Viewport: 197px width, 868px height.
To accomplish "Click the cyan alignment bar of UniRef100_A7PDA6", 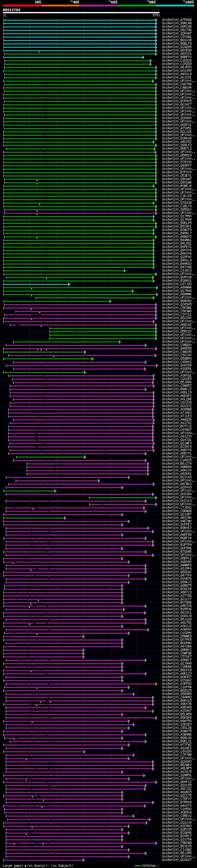I will [80, 20].
